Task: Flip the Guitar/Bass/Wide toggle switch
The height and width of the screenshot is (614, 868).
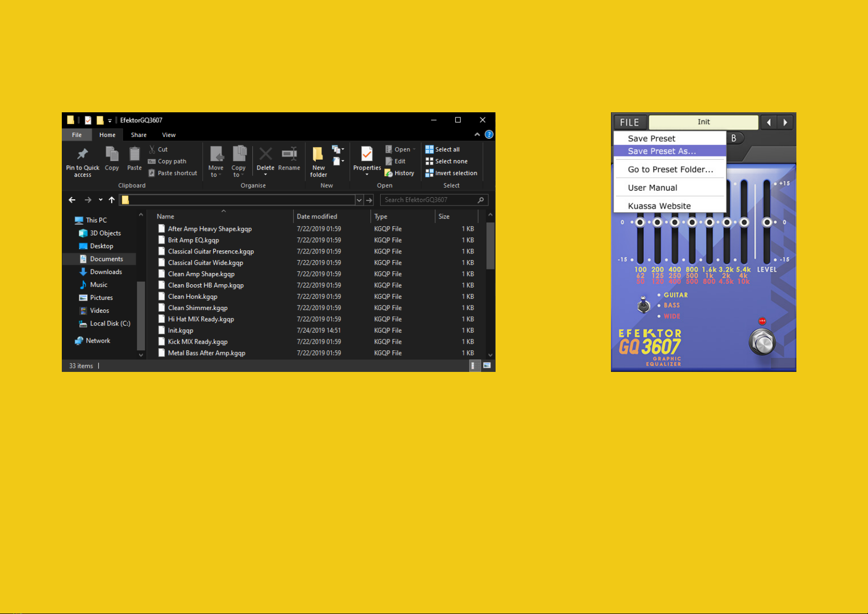Action: pos(643,305)
